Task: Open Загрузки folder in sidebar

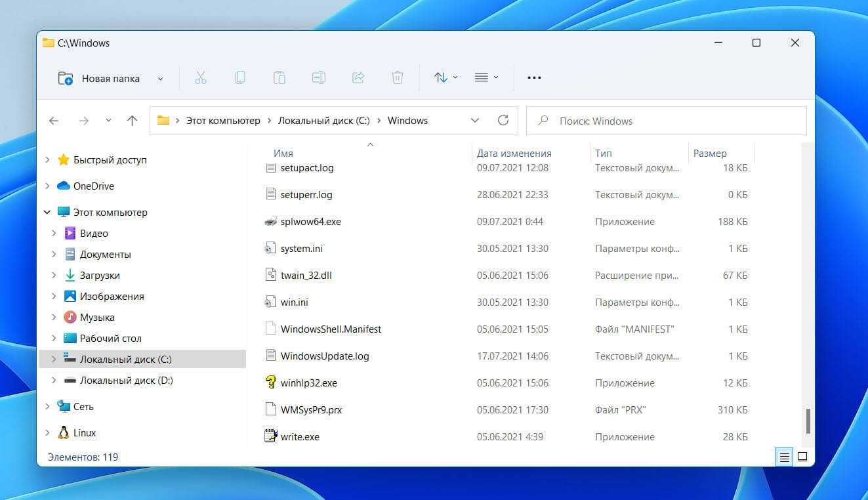Action: pos(100,275)
